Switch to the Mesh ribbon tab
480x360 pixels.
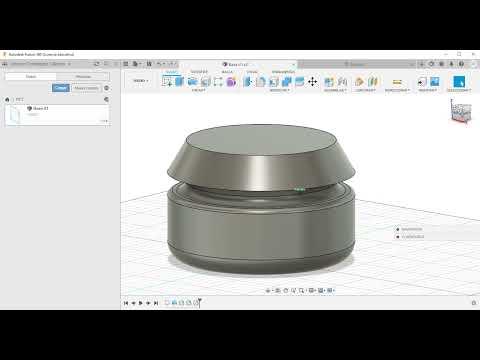click(227, 72)
